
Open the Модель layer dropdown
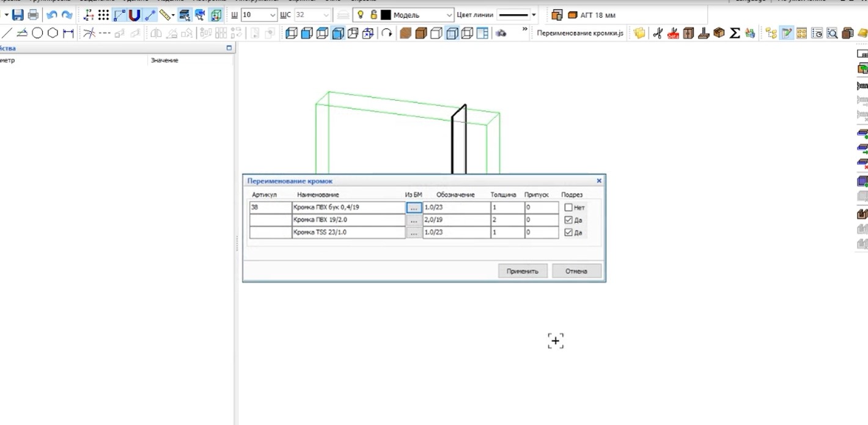pyautogui.click(x=449, y=15)
